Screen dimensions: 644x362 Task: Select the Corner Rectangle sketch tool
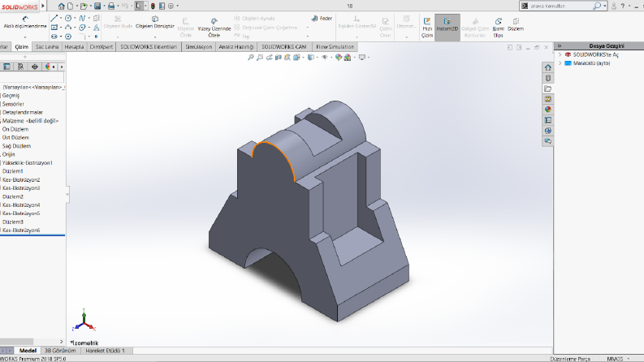[x=54, y=27]
